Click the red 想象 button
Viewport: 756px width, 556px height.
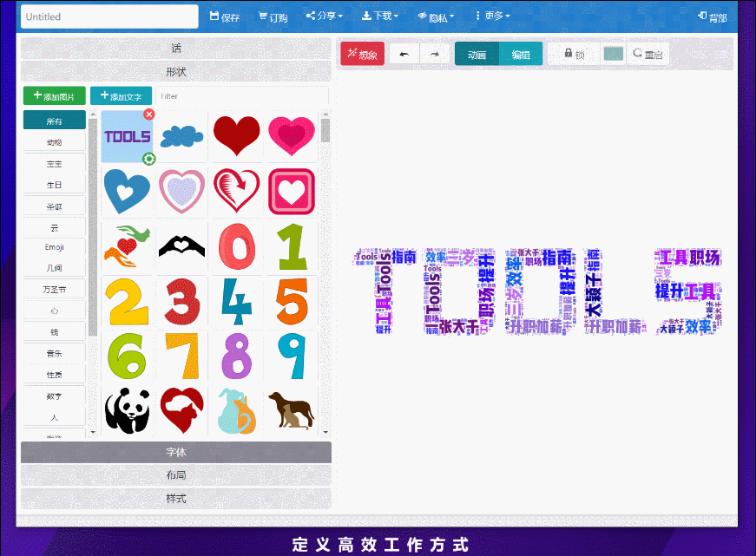tap(363, 54)
